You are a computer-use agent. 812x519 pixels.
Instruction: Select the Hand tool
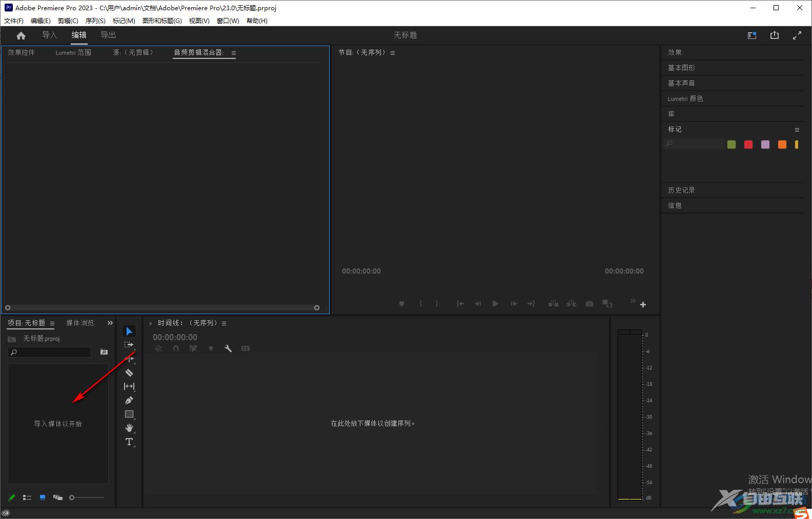(x=129, y=428)
